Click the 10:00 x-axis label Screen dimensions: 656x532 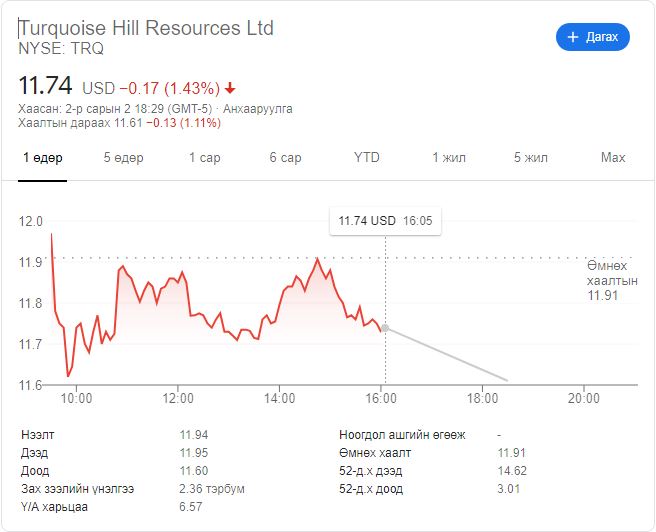[x=76, y=398]
